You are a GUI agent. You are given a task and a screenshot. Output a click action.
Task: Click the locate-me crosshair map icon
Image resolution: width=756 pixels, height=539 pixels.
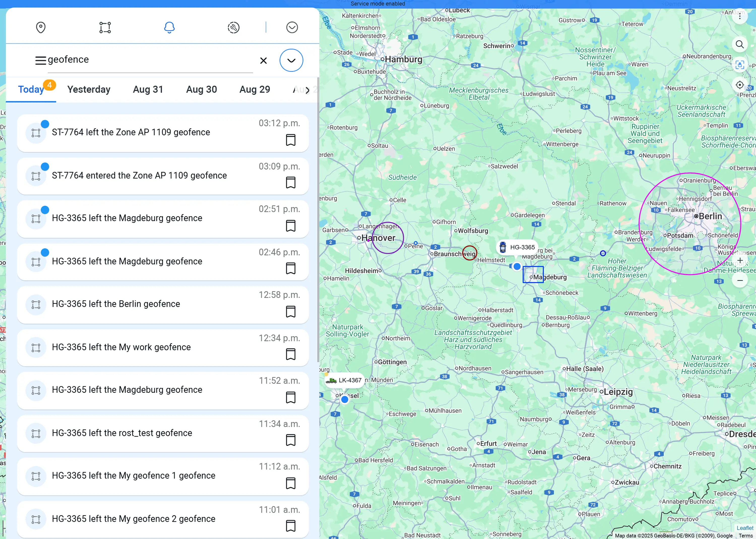739,85
